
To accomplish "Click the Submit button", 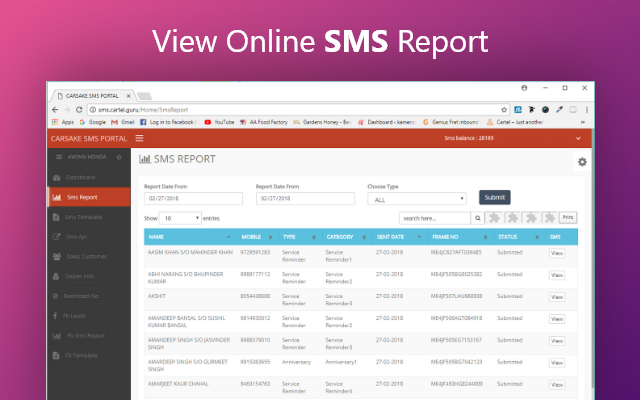I will point(495,198).
